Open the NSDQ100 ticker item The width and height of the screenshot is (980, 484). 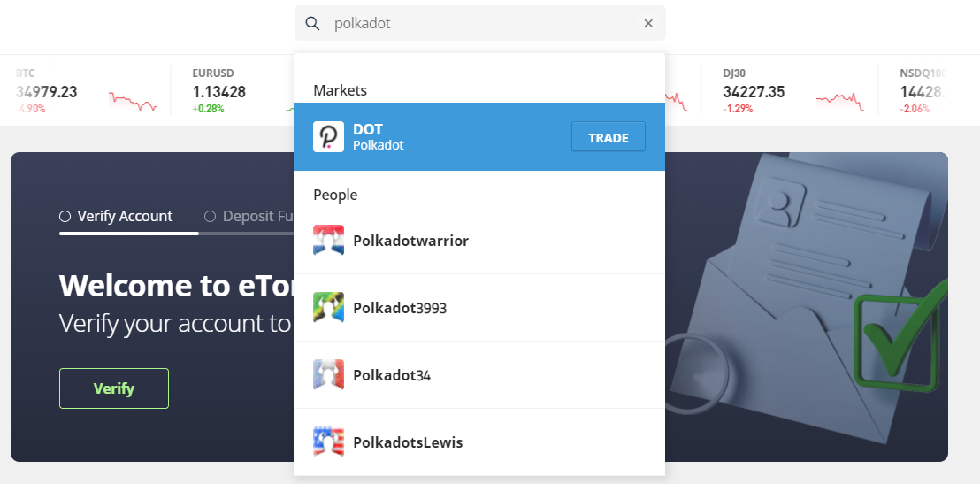[x=923, y=90]
